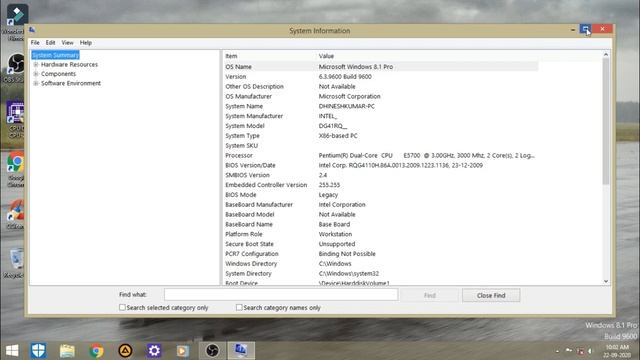
Task: Open the File menu
Action: pyautogui.click(x=35, y=42)
